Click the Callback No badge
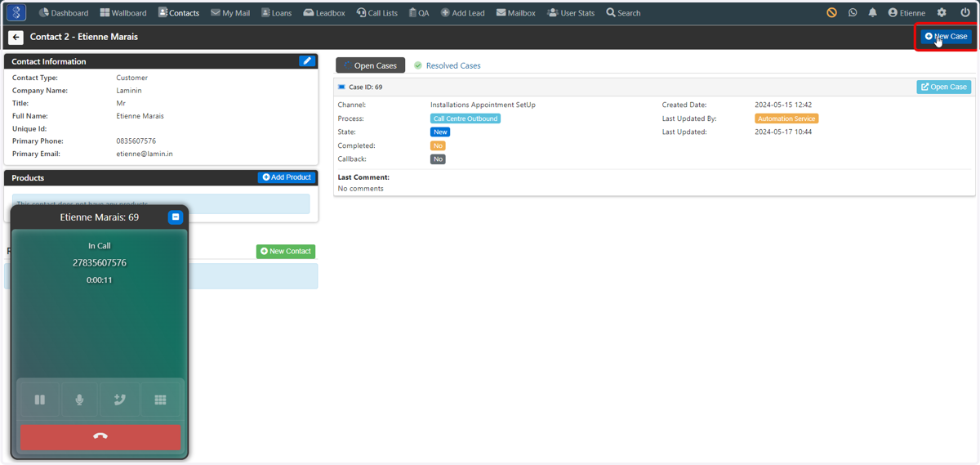The height and width of the screenshot is (465, 980). pos(438,159)
